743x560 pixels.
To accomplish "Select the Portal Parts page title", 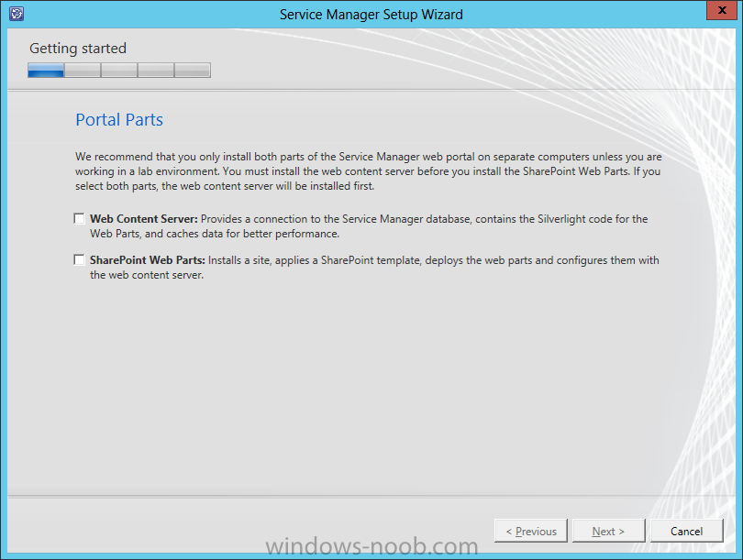I will [119, 119].
